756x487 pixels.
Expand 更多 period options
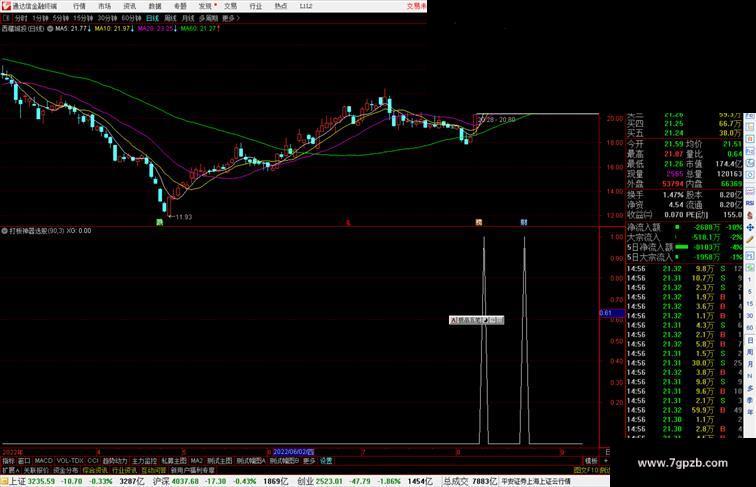[x=231, y=18]
